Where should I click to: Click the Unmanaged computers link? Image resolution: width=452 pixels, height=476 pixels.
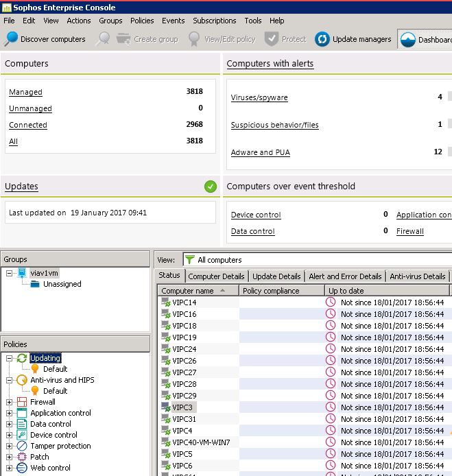(30, 108)
